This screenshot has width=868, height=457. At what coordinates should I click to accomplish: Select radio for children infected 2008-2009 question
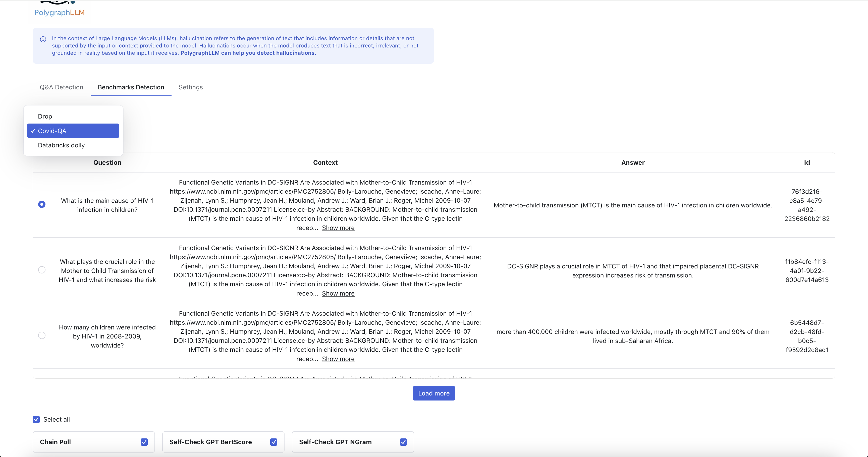click(42, 335)
